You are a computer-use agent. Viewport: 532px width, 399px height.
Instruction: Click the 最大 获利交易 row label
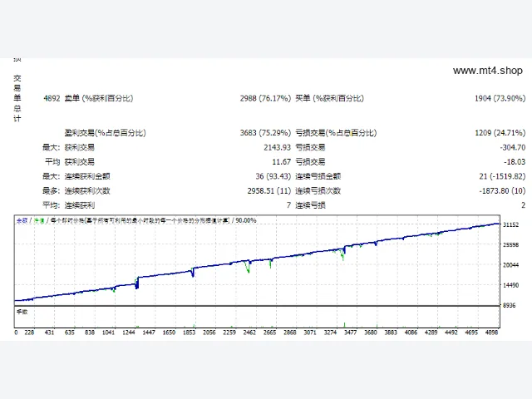[68, 147]
